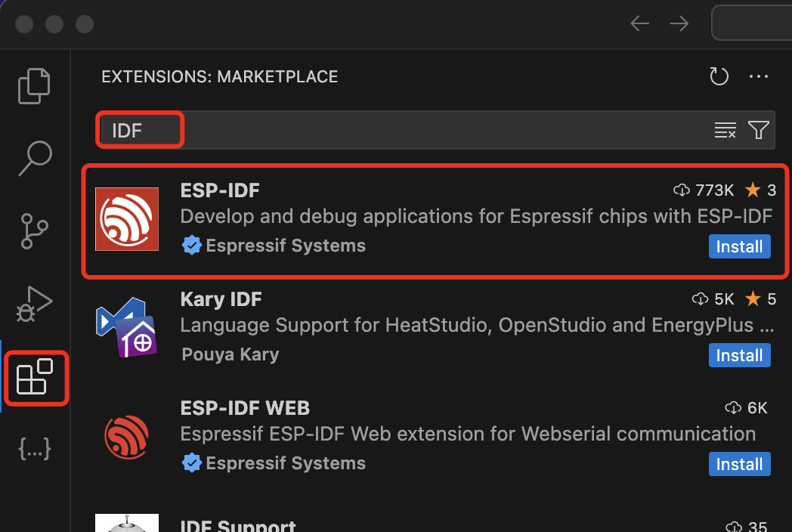Select the ESP-IDF extension title
Image resolution: width=792 pixels, height=532 pixels.
(x=220, y=190)
